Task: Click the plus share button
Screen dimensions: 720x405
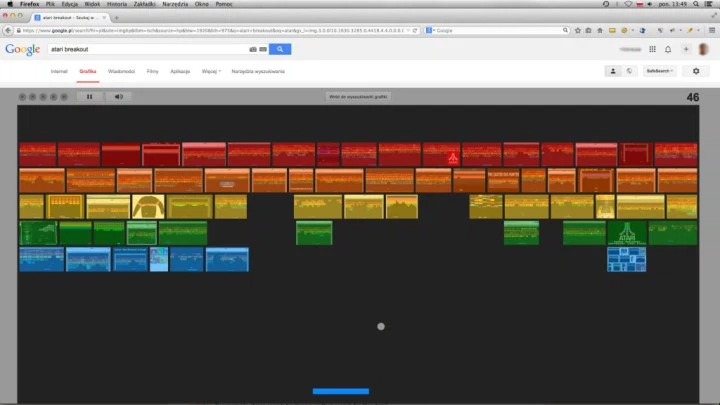Action: click(686, 49)
